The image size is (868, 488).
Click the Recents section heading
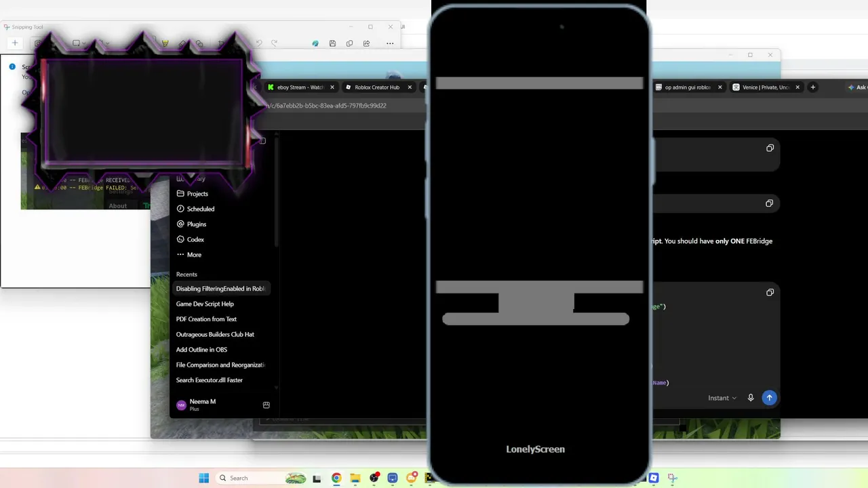(x=186, y=274)
